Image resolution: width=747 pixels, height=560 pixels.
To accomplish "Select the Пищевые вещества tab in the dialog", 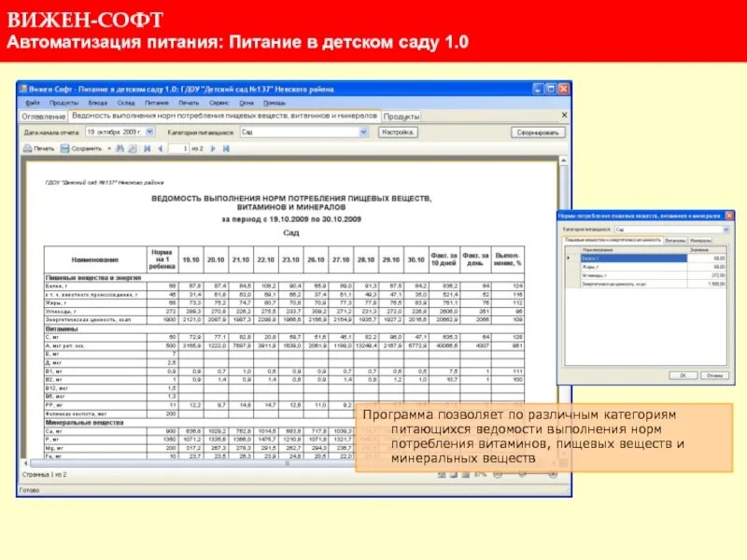I will point(613,240).
